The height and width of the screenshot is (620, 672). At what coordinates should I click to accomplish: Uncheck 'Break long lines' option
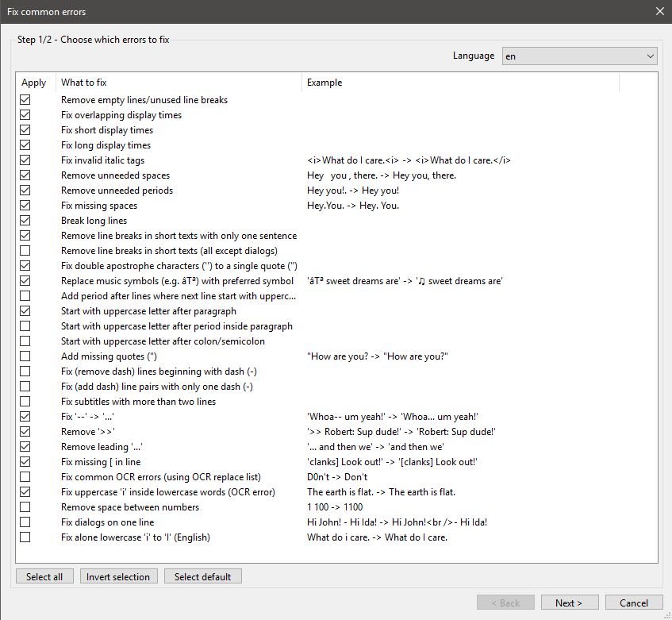(25, 221)
